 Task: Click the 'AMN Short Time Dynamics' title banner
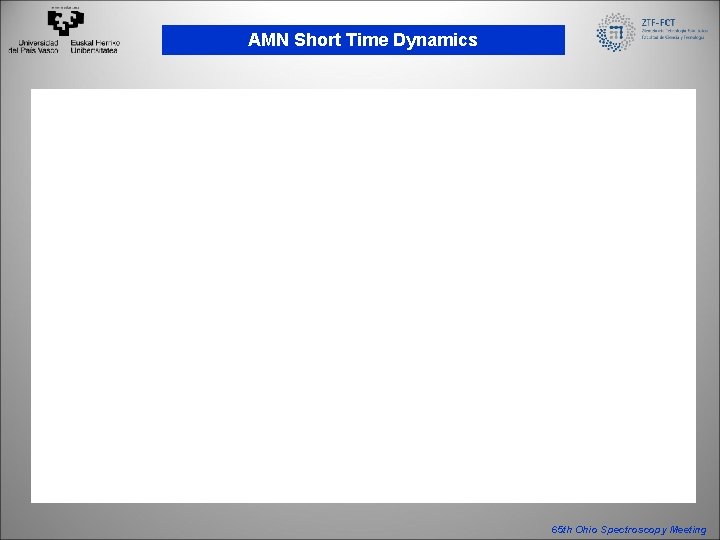click(363, 40)
